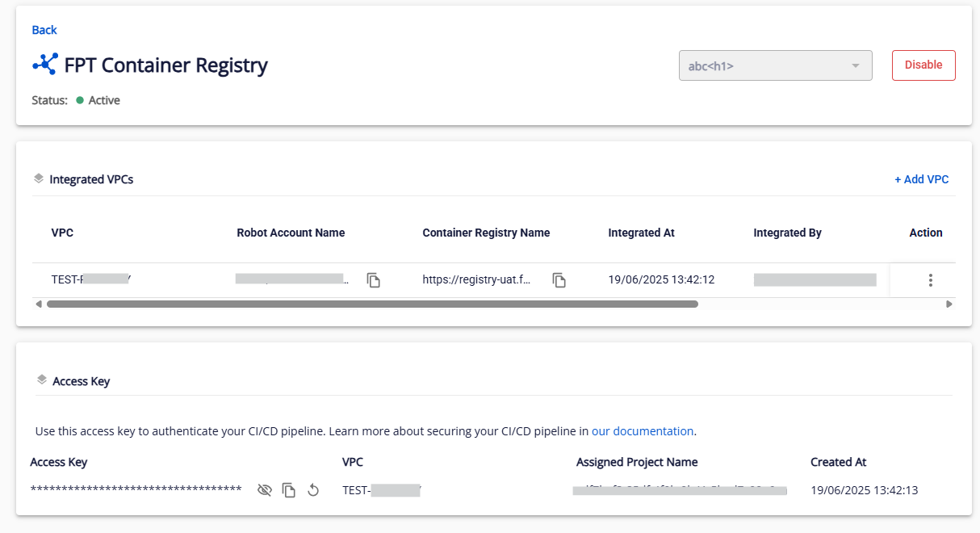Click the horizontal scrollbar thumb in the VPC table
This screenshot has width=980, height=533.
371,304
